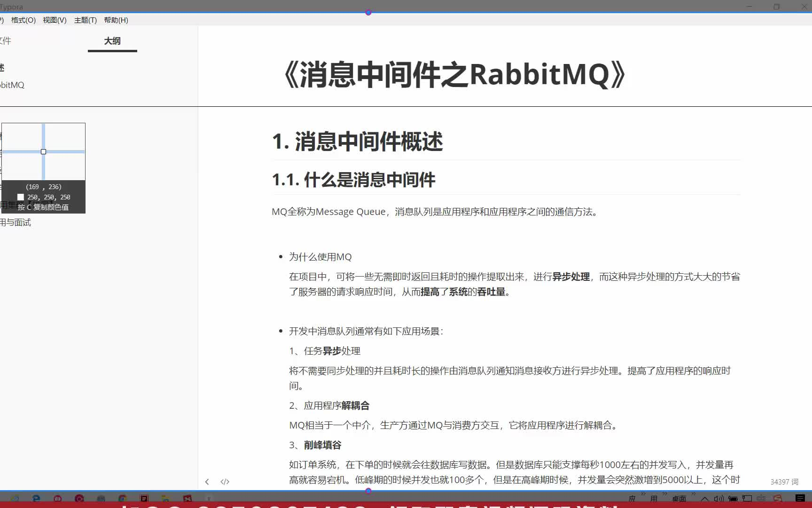Click the 《消息中间件之RabbitMQ》 document title

click(455, 74)
